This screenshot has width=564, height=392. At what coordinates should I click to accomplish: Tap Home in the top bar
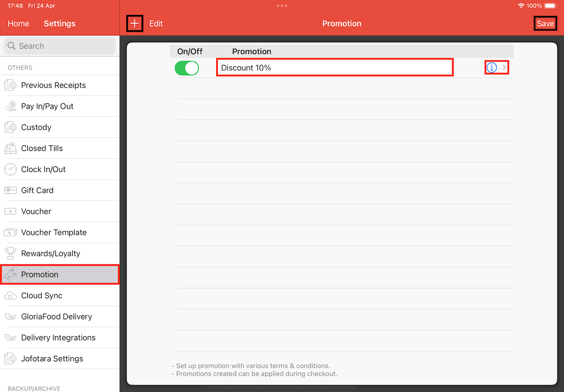[18, 23]
